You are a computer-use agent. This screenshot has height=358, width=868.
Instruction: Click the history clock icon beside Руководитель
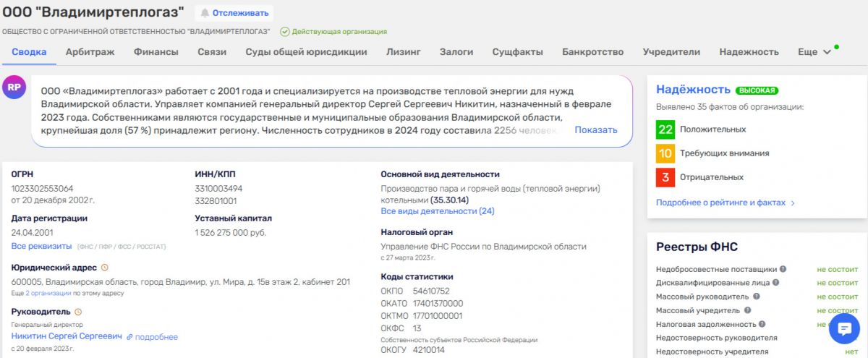tap(78, 312)
